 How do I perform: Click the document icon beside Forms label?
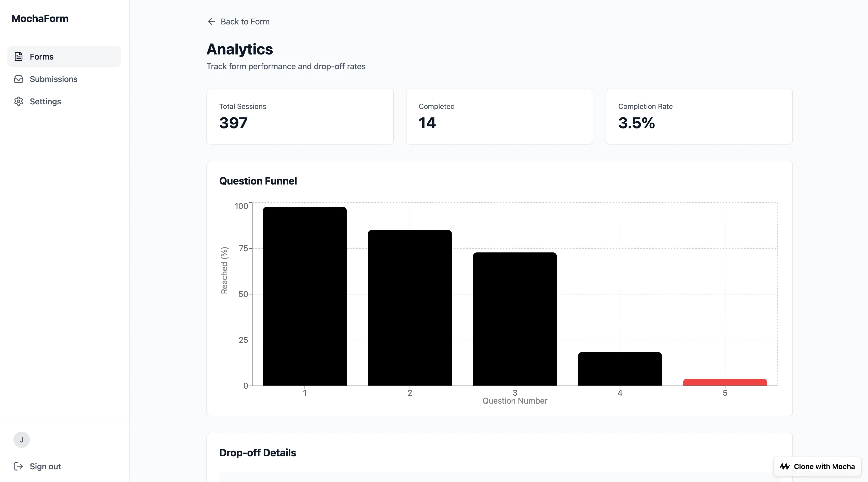pos(19,56)
